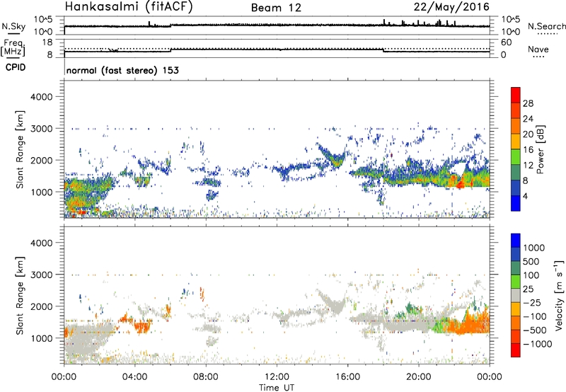566x392 pixels.
Task: Click the Velocity [m s-1] color bar label
Action: coord(559,295)
